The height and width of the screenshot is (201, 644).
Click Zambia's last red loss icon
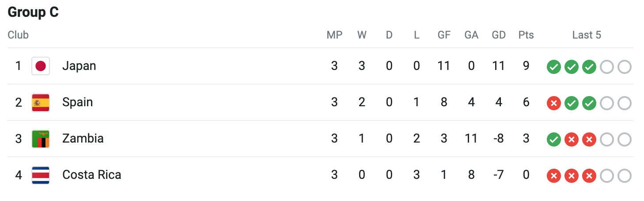click(589, 140)
